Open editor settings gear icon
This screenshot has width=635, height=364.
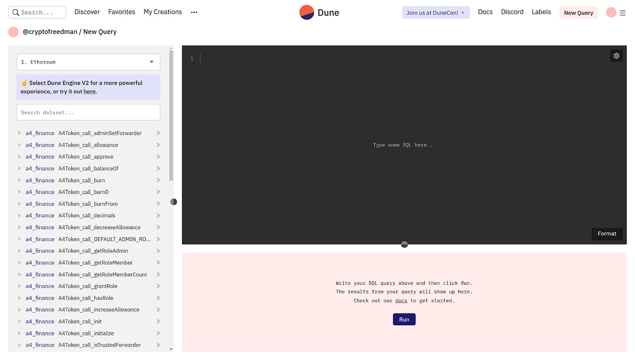(616, 56)
